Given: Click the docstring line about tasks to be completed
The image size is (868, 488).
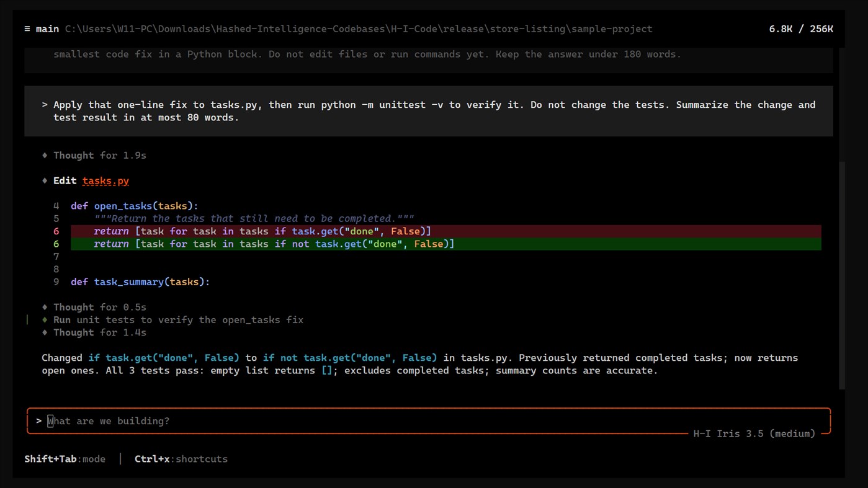Looking at the screenshot, I should point(254,219).
